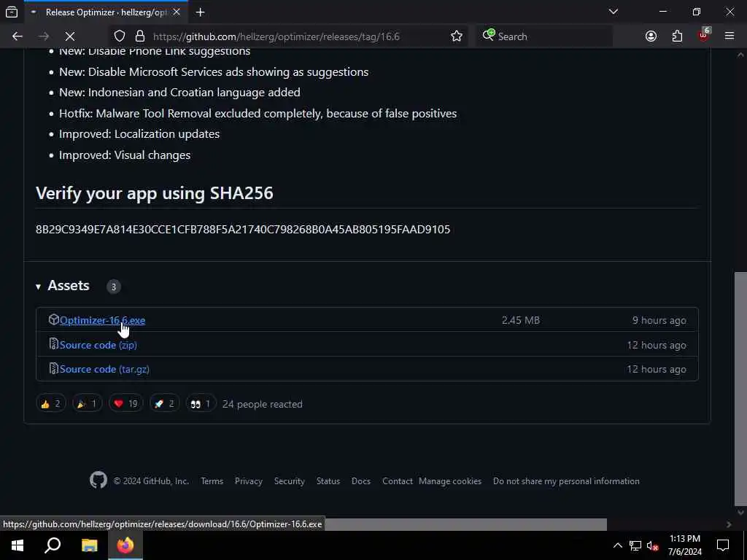The image size is (747, 560).
Task: Open the Windows Start menu
Action: (x=18, y=545)
